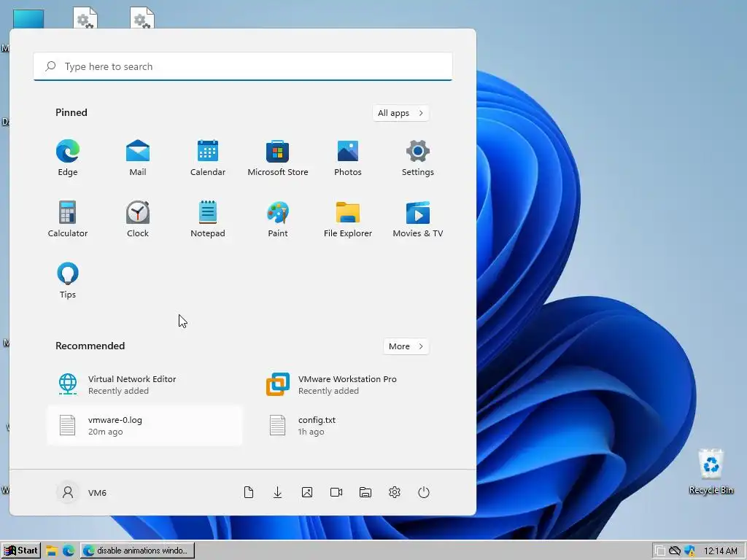This screenshot has height=560, width=747.
Task: Launch VMware Workstation Pro
Action: pyautogui.click(x=355, y=384)
